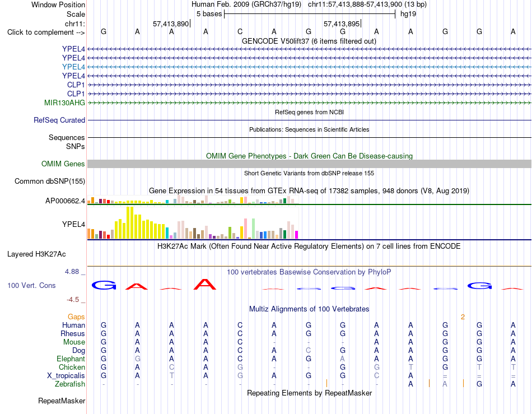This screenshot has width=532, height=414.
Task: Open the GTEx Gene Expression in 54 tissues title
Action: 309,190
